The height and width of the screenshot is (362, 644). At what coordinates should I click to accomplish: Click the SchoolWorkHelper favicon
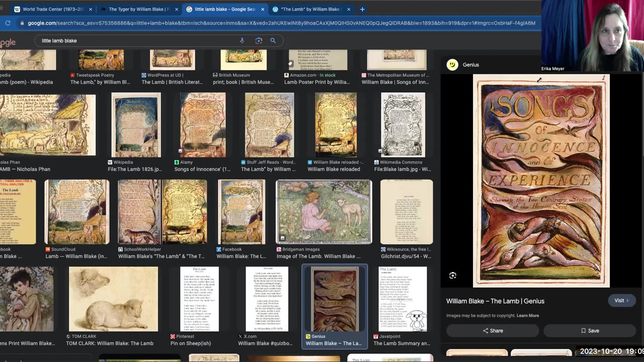tap(121, 249)
